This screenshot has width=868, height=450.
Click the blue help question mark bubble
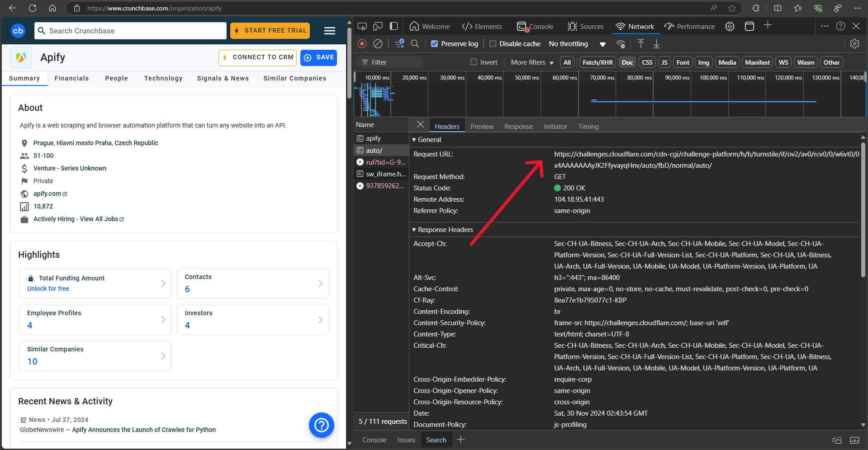coord(321,425)
